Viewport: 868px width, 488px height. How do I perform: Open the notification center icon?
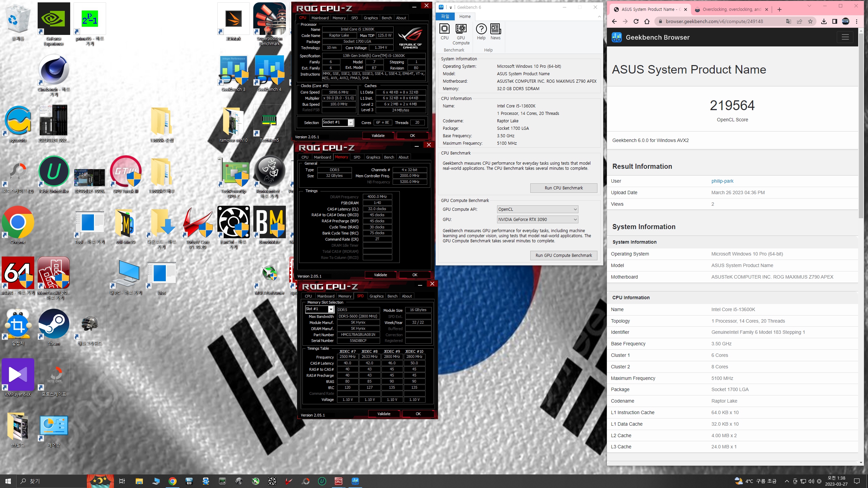coord(857,481)
